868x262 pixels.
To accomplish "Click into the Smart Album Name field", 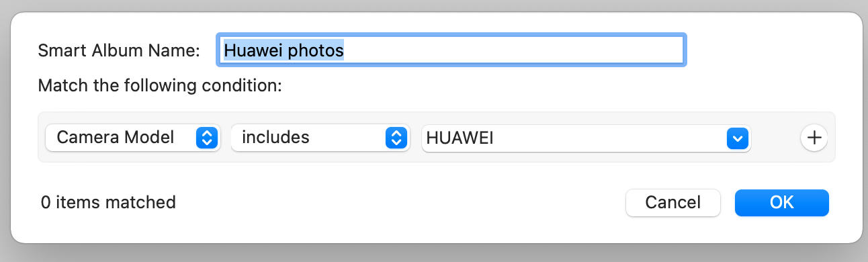I will [451, 50].
